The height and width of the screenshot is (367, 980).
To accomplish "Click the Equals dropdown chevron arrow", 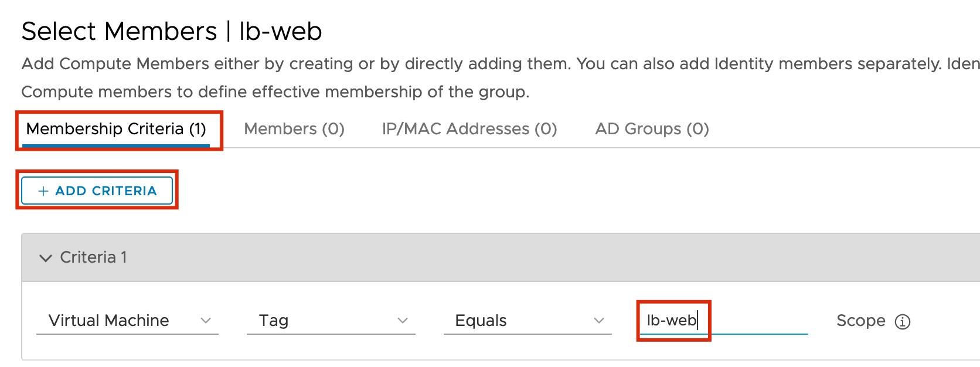I will click(598, 321).
